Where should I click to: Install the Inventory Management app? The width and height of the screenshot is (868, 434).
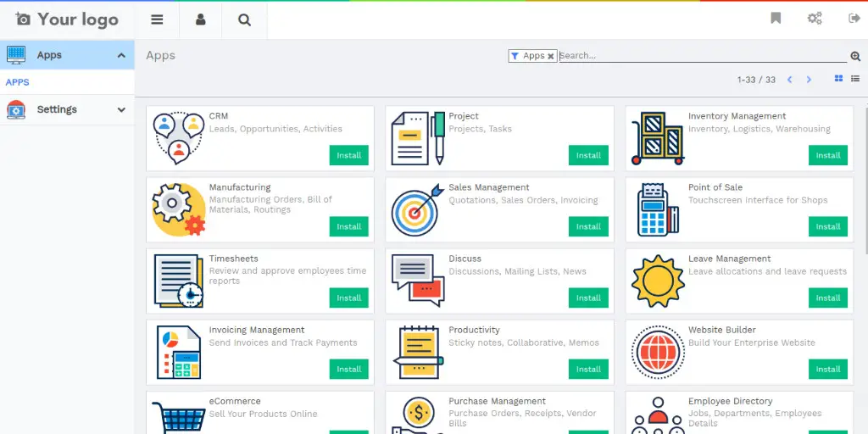828,155
